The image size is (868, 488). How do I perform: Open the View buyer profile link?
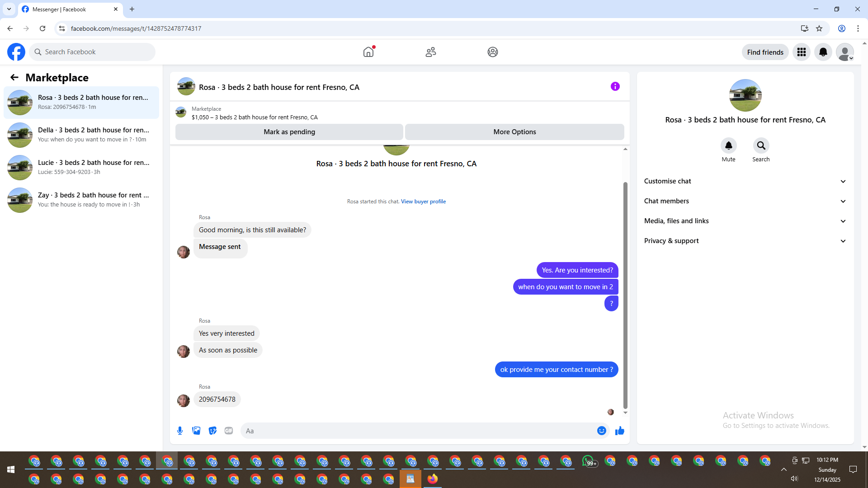click(x=423, y=202)
